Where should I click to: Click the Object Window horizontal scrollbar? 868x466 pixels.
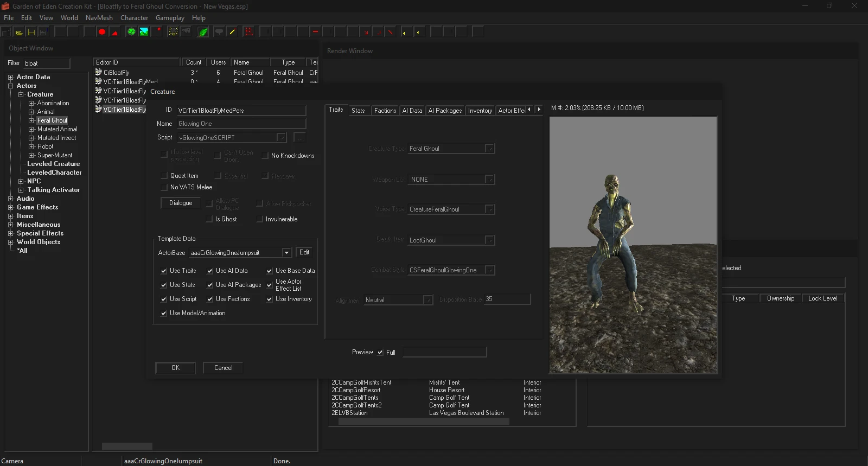[x=127, y=446]
